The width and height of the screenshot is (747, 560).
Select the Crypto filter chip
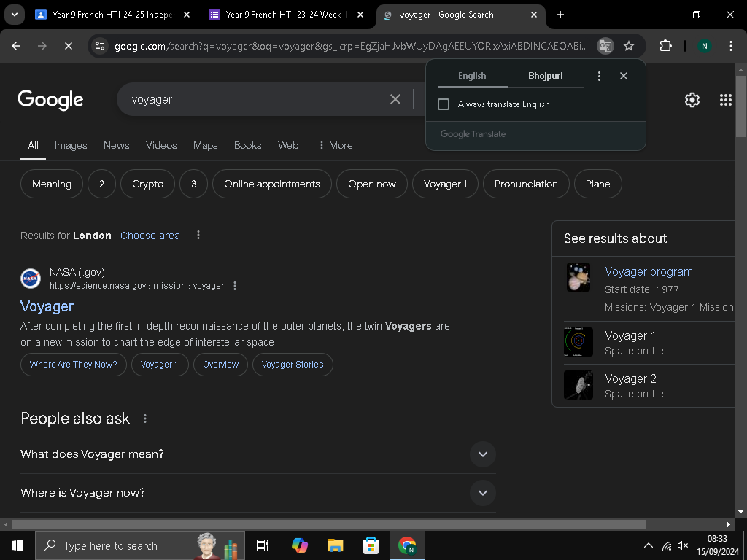147,184
